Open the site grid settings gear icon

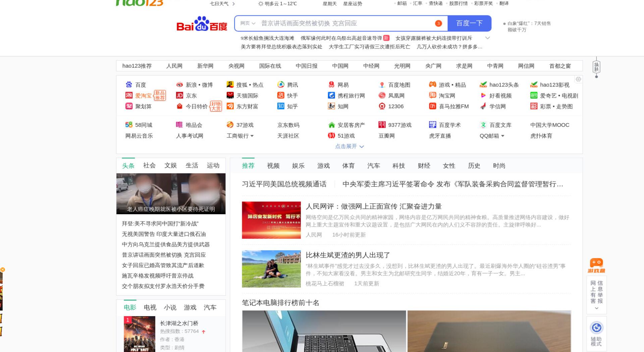tap(578, 79)
